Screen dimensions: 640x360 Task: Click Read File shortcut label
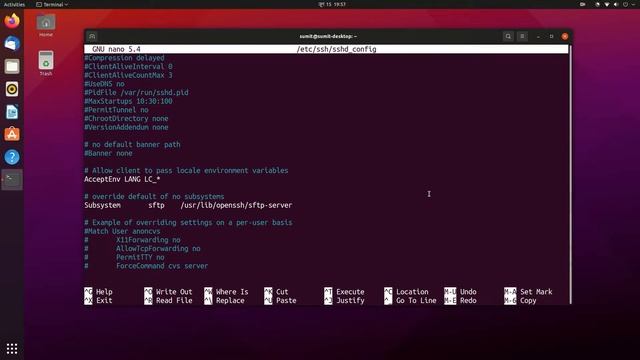point(174,300)
